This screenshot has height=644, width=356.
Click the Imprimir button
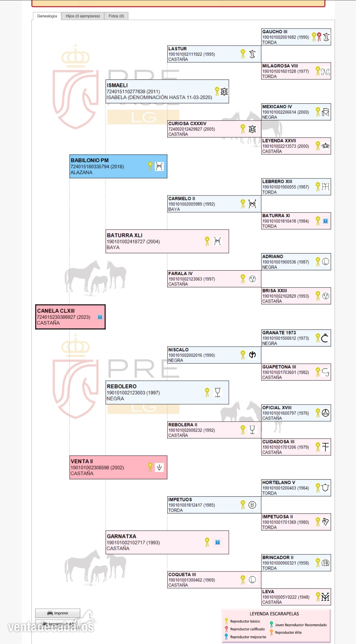tap(58, 613)
